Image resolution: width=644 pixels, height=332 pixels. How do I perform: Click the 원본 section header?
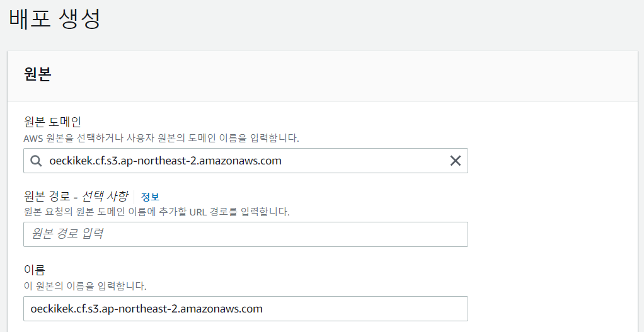coord(37,74)
